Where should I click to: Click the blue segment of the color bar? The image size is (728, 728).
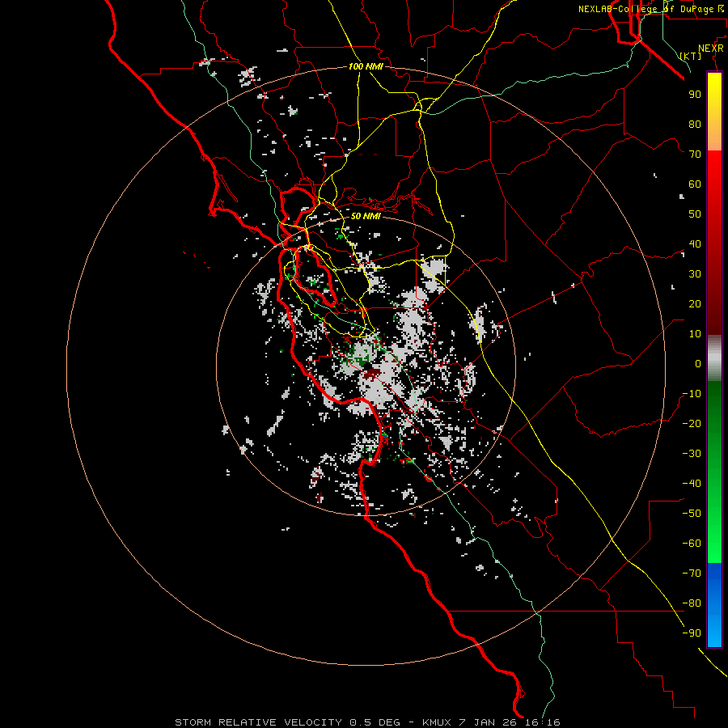pos(714,603)
